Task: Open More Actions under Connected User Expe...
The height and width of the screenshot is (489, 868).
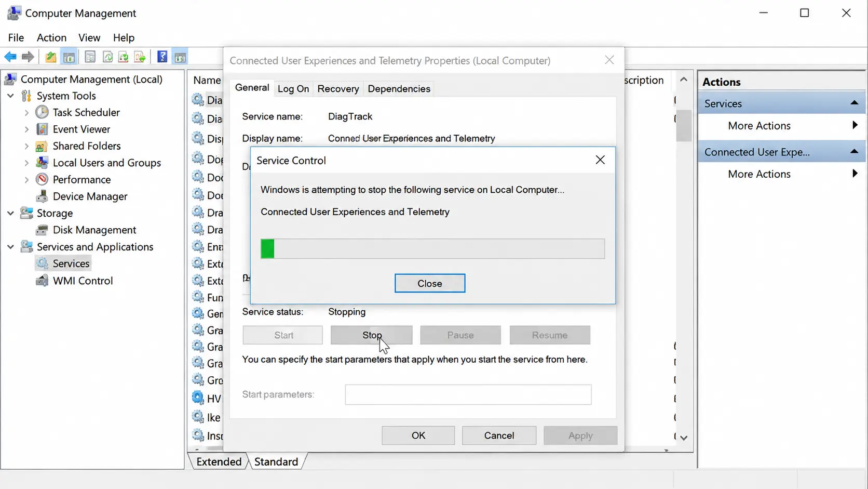Action: click(x=759, y=174)
